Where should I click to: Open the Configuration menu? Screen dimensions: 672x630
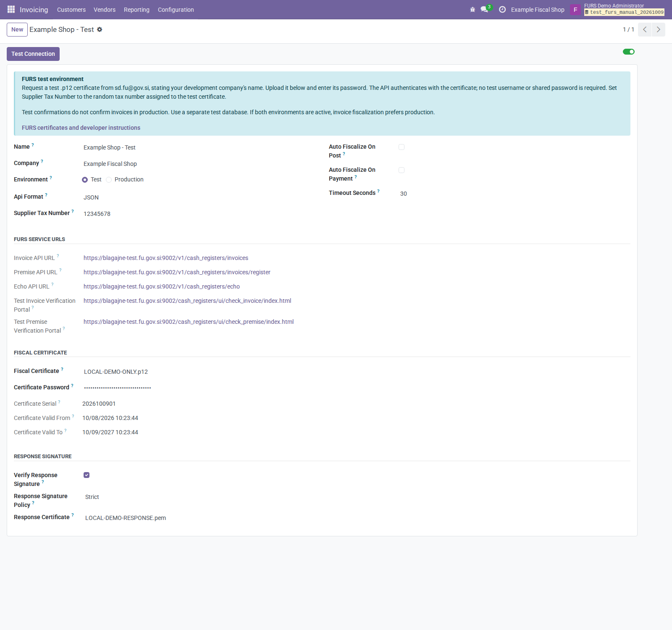[176, 10]
